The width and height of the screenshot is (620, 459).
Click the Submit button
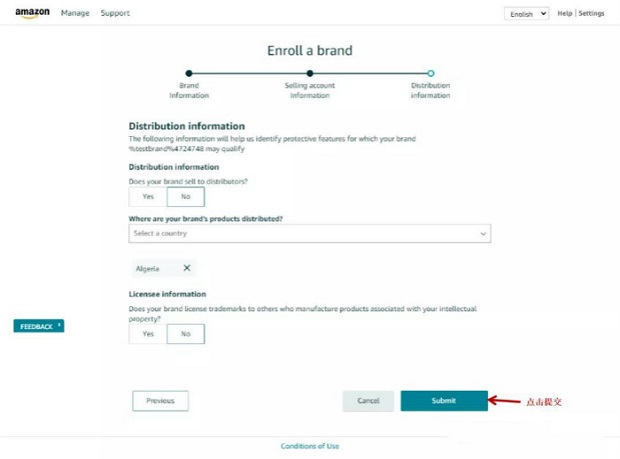click(x=444, y=400)
